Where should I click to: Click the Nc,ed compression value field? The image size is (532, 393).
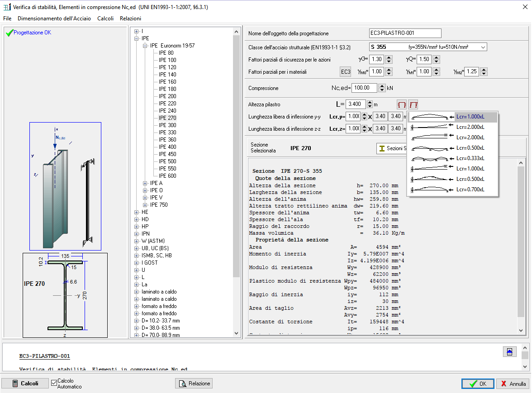tap(364, 88)
